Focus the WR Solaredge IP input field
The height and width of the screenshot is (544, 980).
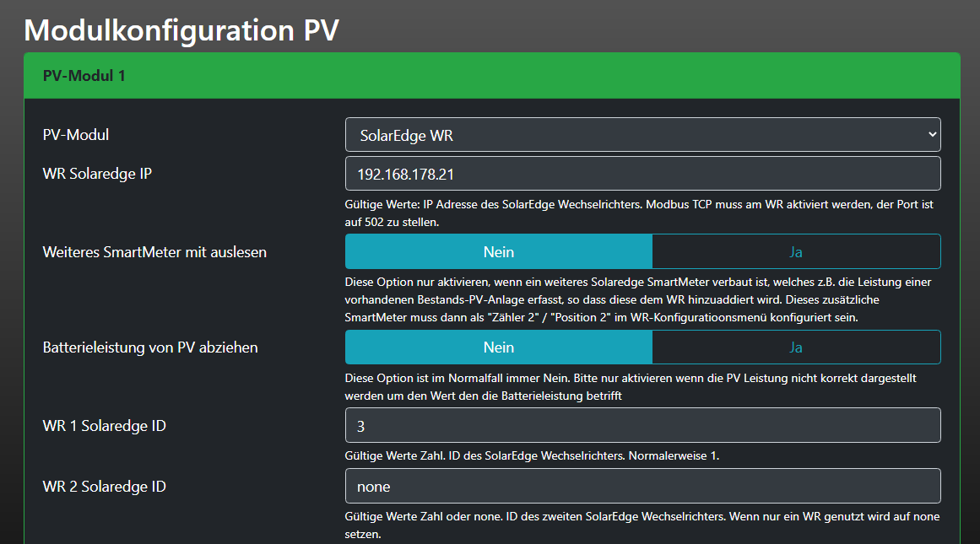click(x=642, y=174)
